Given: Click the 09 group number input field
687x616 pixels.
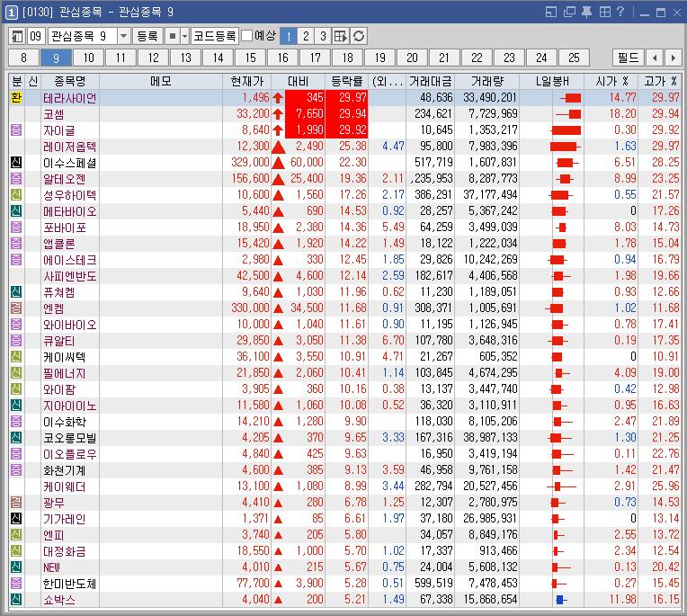Looking at the screenshot, I should (36, 36).
